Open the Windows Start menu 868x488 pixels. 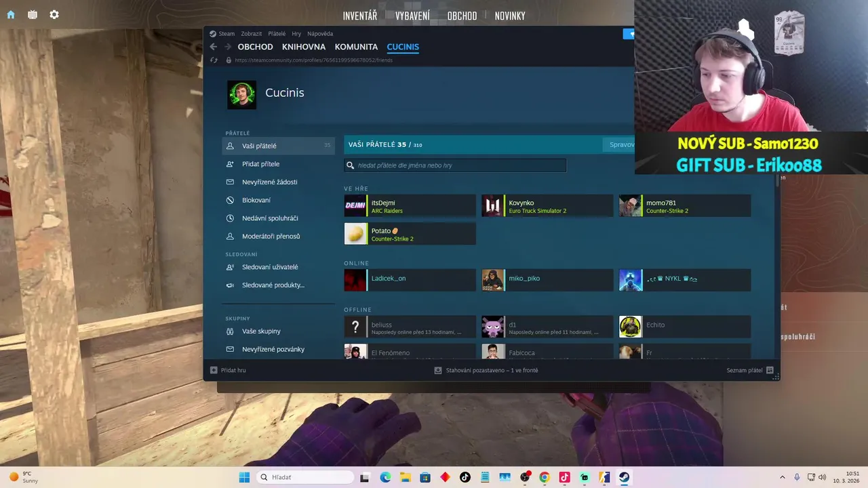point(244,477)
